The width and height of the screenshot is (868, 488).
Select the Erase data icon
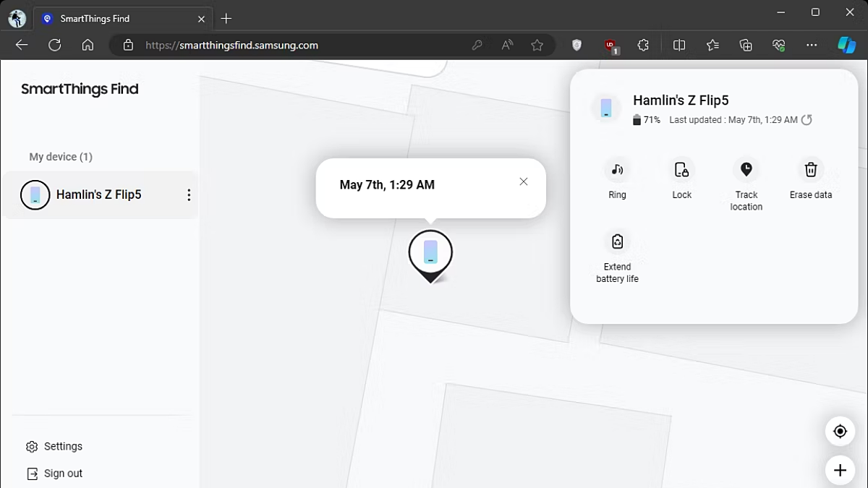click(x=810, y=170)
